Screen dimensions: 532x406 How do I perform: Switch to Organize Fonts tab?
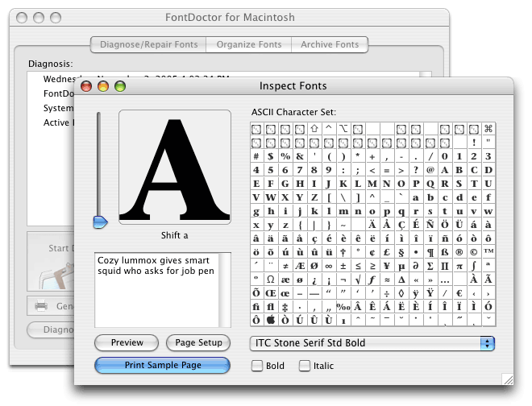[x=249, y=44]
